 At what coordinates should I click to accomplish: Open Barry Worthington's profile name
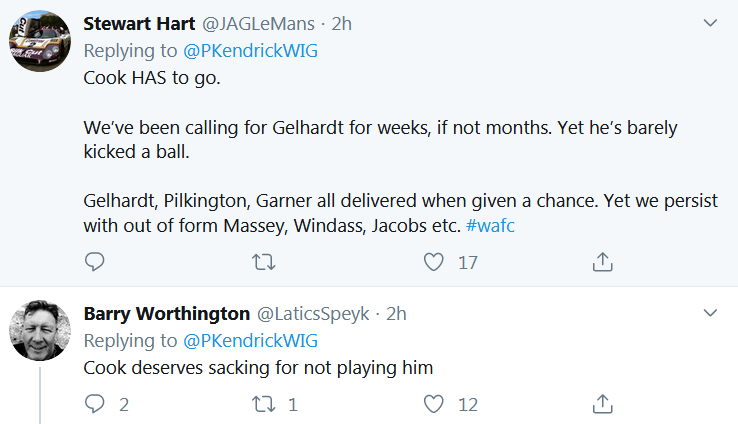(166, 314)
